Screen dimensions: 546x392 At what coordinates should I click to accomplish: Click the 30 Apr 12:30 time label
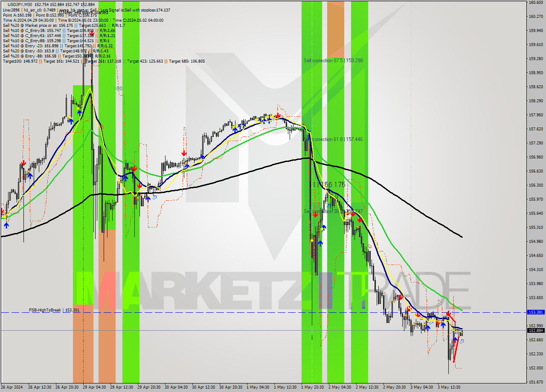click(x=204, y=387)
